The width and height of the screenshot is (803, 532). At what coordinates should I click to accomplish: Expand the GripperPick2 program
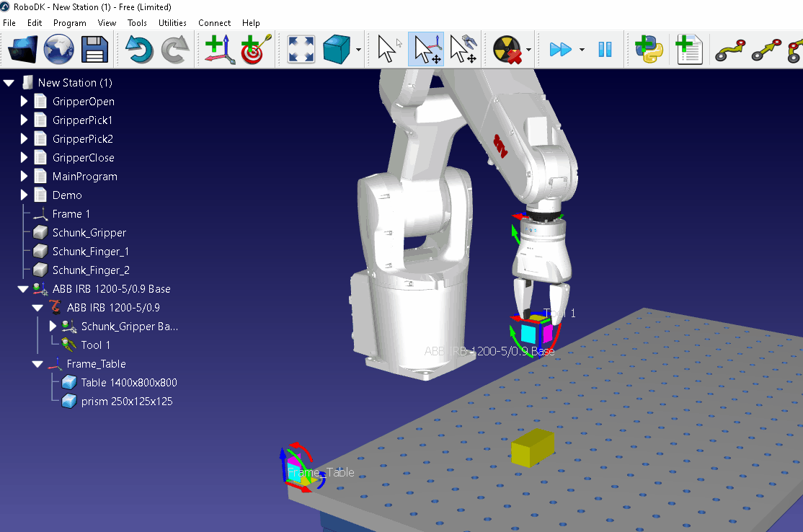coord(24,138)
